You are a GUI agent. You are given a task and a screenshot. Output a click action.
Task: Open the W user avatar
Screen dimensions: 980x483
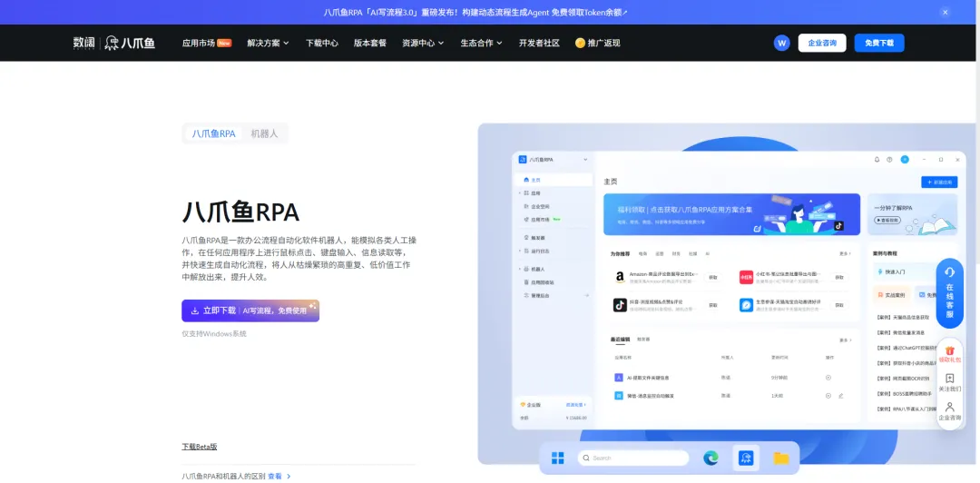[x=782, y=44]
